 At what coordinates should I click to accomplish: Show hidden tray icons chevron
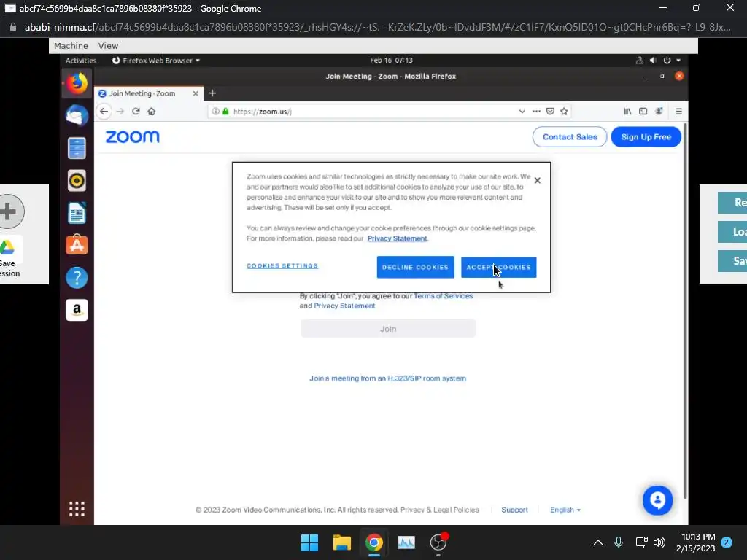coord(598,542)
